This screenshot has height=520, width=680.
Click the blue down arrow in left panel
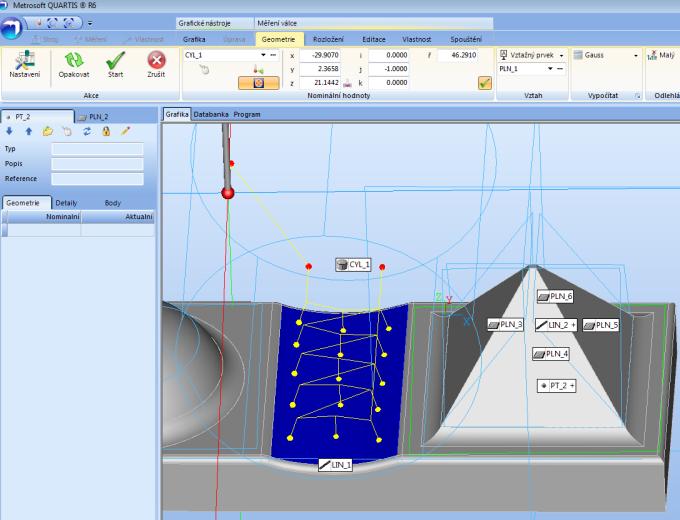click(10, 131)
